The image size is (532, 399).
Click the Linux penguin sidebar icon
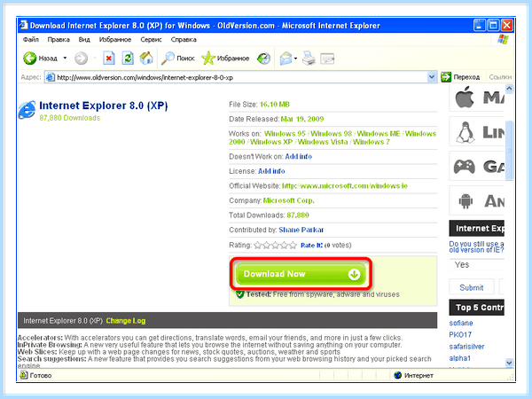[465, 132]
